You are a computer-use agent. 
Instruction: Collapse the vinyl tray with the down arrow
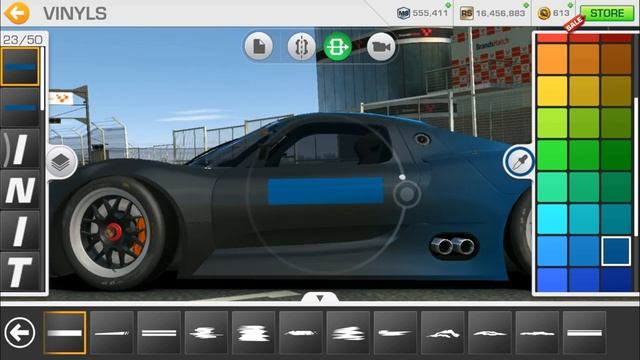(320, 298)
